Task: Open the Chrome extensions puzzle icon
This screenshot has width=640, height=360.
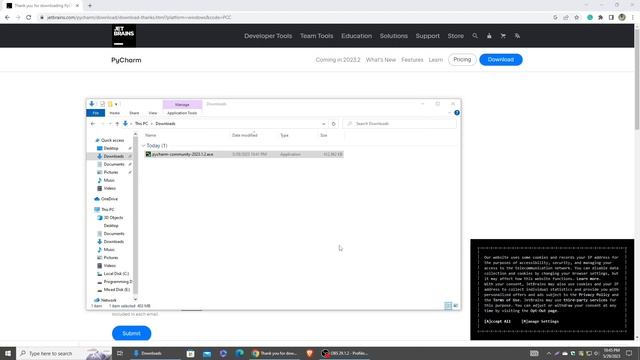Action: 600,18
